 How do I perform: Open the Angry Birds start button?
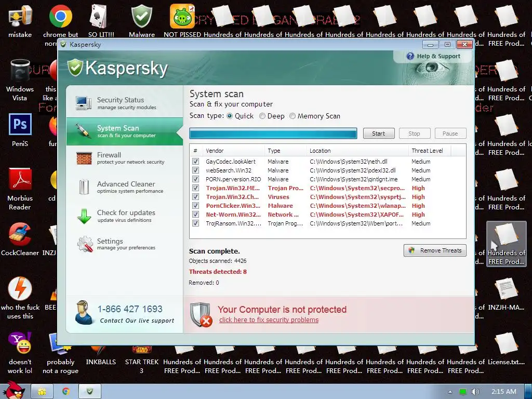pyautogui.click(x=15, y=390)
